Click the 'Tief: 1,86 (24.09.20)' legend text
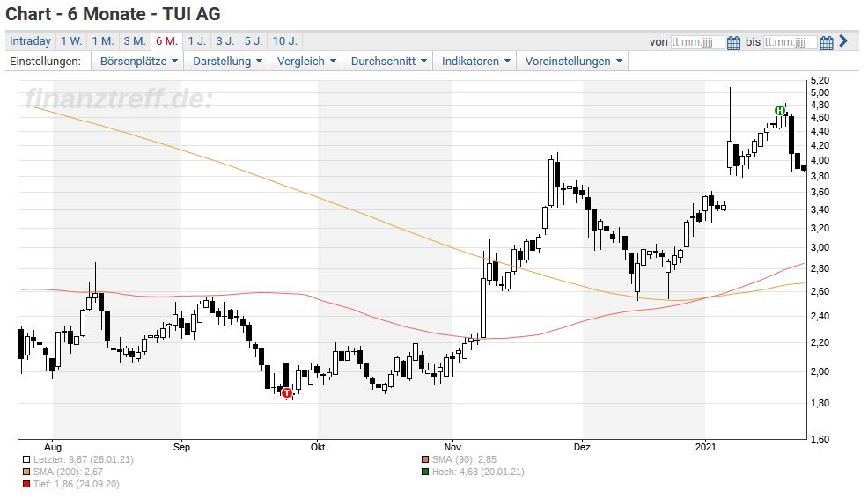The image size is (868, 498). (77, 484)
